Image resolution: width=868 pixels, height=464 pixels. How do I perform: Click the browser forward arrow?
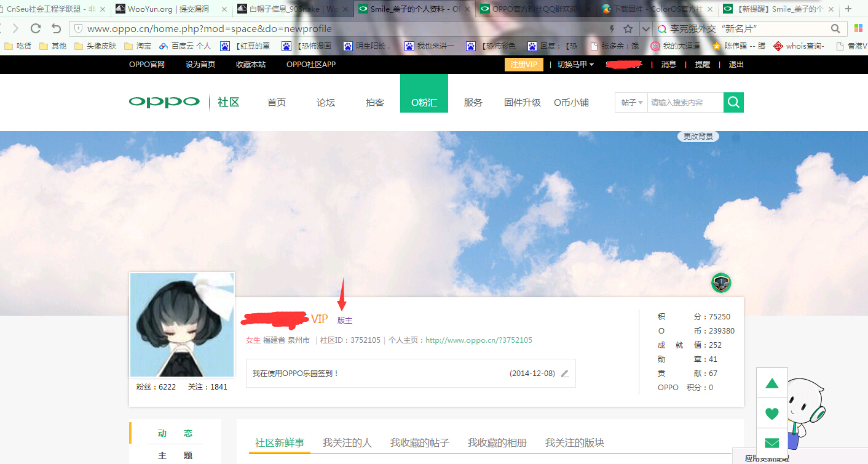pyautogui.click(x=15, y=28)
